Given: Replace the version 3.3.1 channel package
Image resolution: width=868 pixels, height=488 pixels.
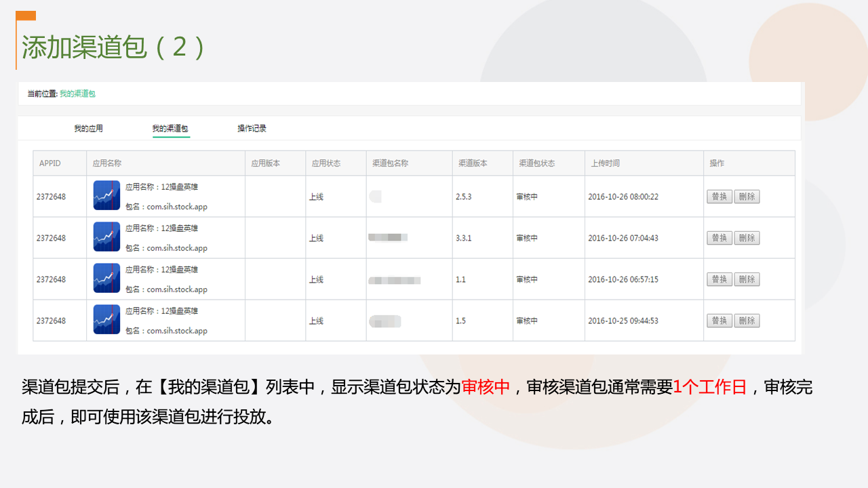Looking at the screenshot, I should (x=719, y=238).
